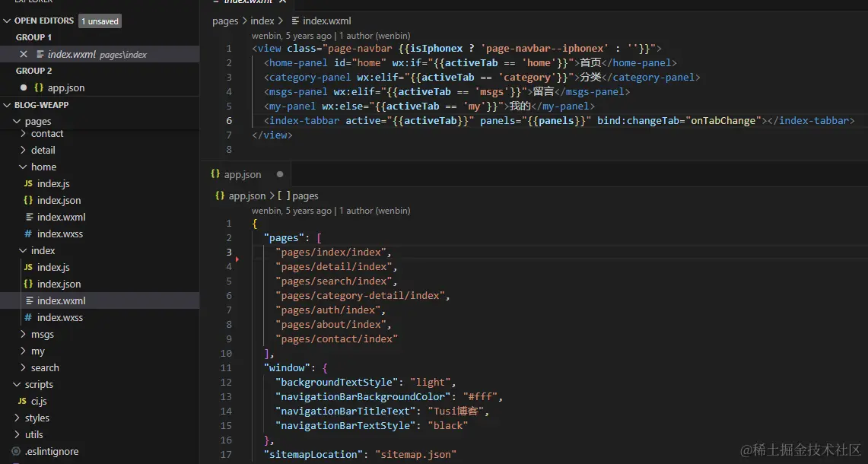Click "pages/category-detail/index" string

coord(360,295)
